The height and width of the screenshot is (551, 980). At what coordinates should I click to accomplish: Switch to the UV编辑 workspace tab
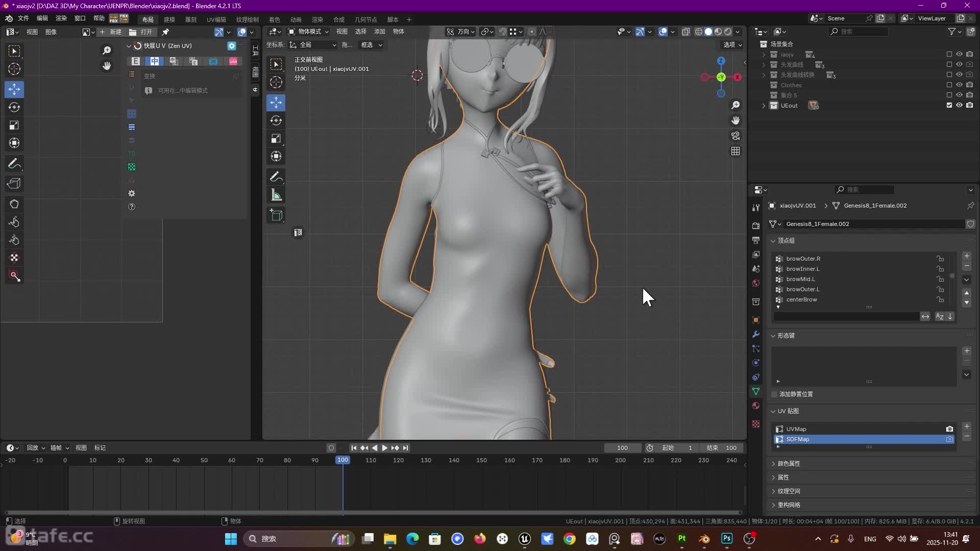(x=216, y=19)
